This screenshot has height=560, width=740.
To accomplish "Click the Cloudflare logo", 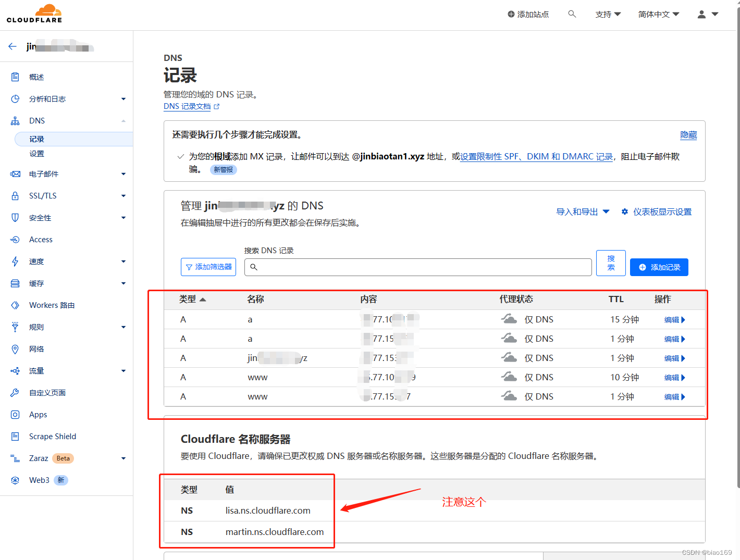I will click(x=34, y=14).
